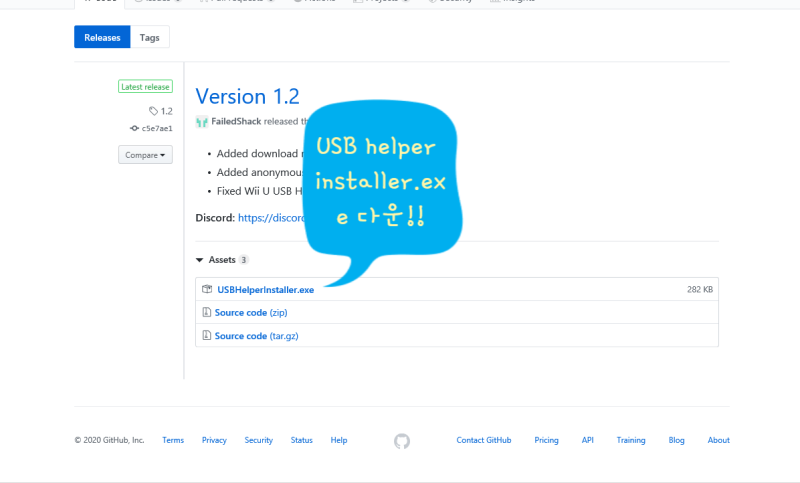Viewport: 800px width, 483px height.
Task: Click the © 2020 GitHub, Inc. text
Action: (110, 440)
